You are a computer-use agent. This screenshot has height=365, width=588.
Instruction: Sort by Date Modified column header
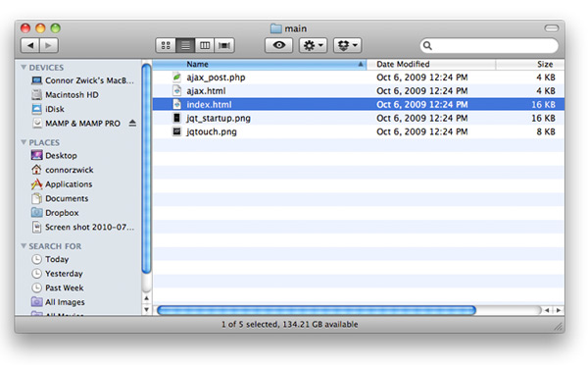click(x=431, y=65)
